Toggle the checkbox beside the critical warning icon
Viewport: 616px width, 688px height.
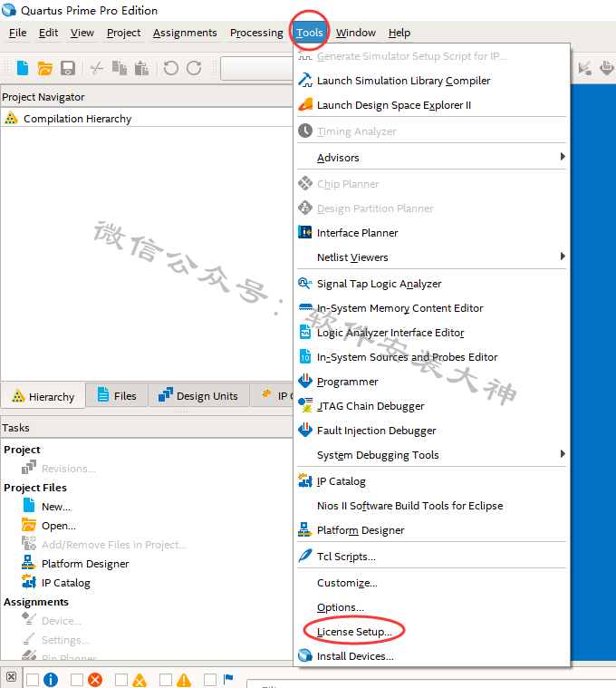121,680
